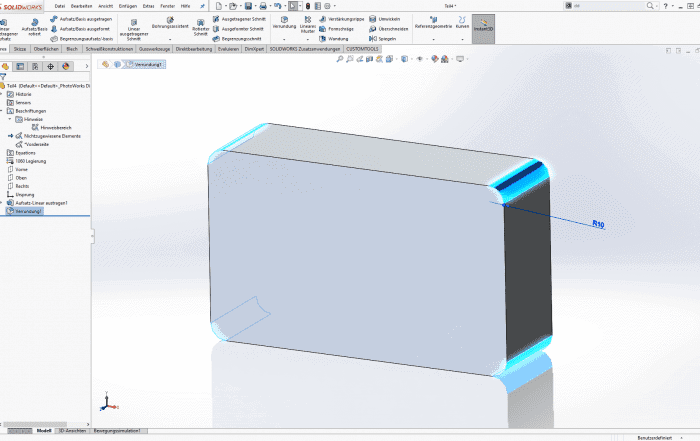Choose the Überschneiden intersect tool
The height and width of the screenshot is (441, 700).
tap(389, 29)
